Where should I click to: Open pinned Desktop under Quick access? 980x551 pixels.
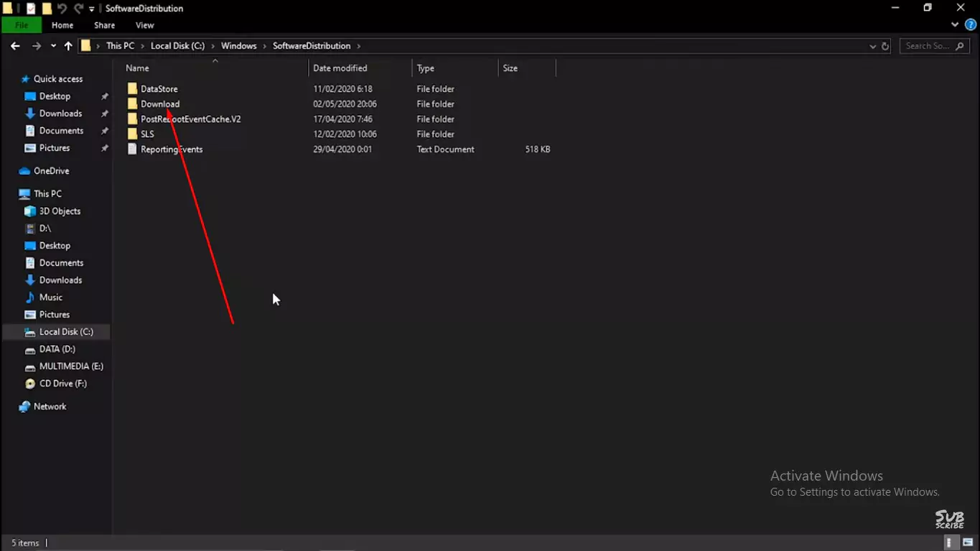click(x=55, y=96)
